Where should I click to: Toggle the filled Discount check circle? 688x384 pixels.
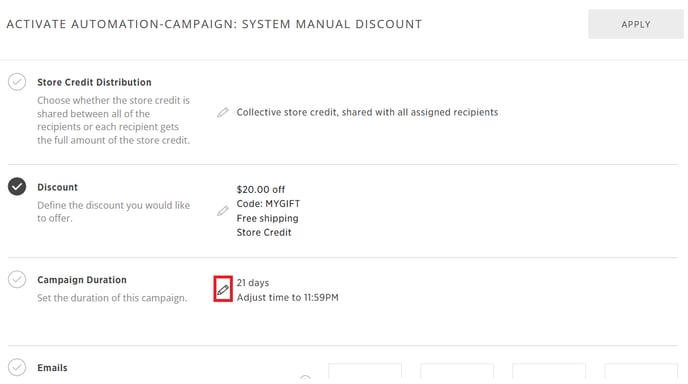point(17,187)
